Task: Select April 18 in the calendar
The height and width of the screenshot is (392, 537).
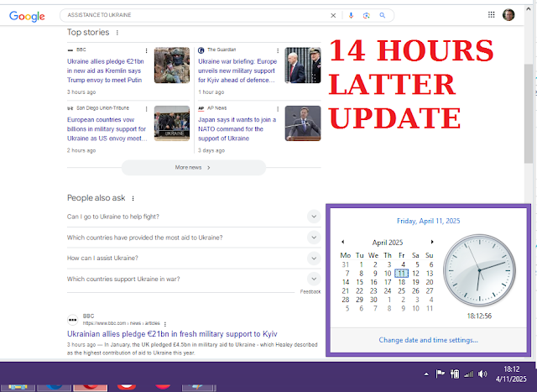Action: pos(401,282)
